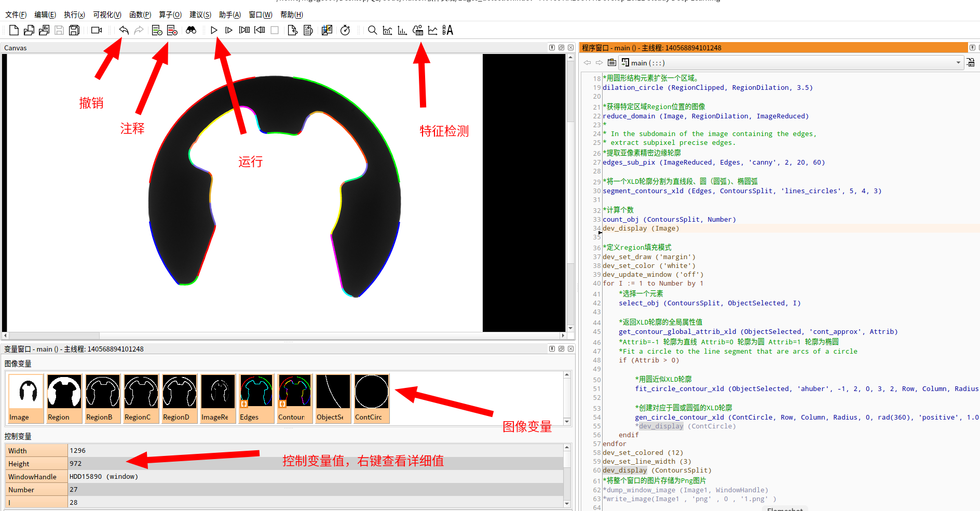Select the Region variable thumbnail
This screenshot has height=511, width=980.
64,398
